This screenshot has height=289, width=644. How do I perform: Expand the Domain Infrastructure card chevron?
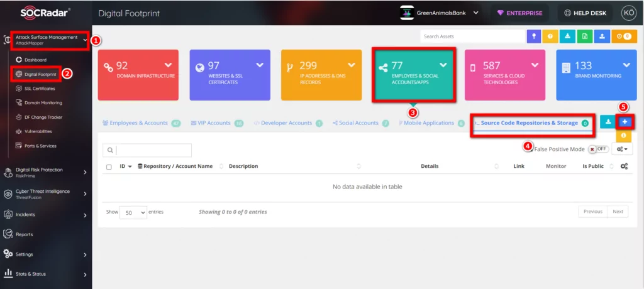(x=168, y=65)
